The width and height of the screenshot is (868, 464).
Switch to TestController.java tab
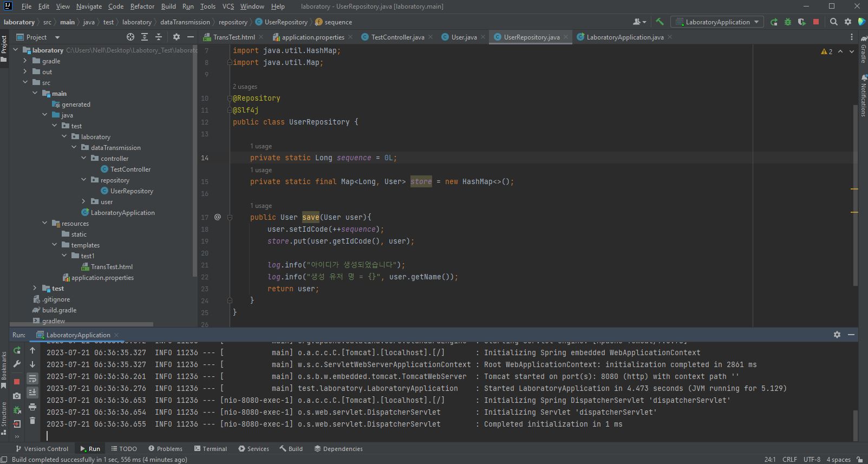[397, 37]
